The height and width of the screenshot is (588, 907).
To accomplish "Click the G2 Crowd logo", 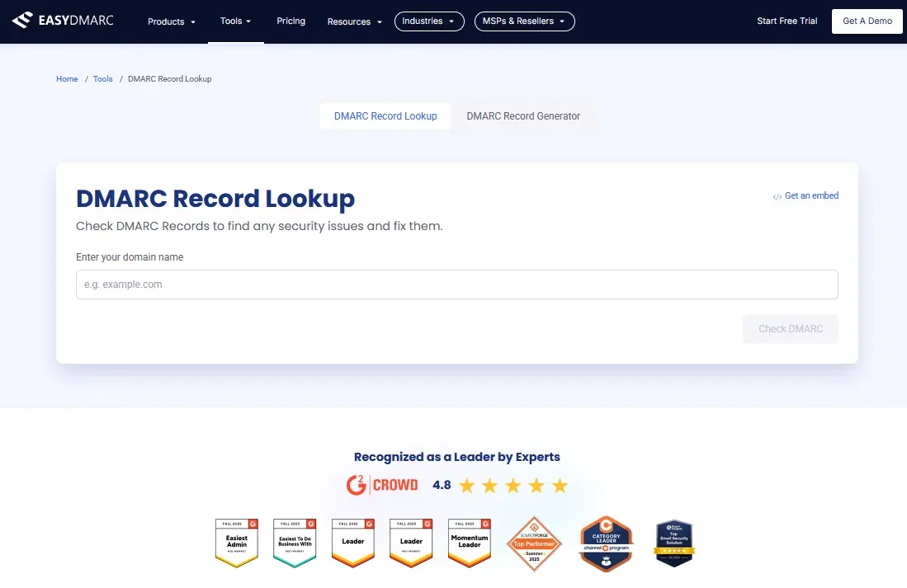I will (x=382, y=485).
